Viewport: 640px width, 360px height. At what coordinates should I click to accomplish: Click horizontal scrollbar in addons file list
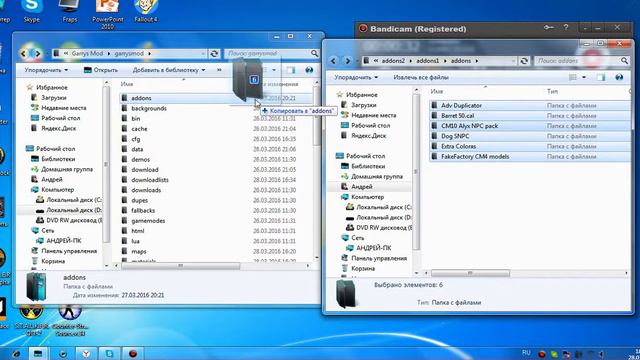[470, 273]
